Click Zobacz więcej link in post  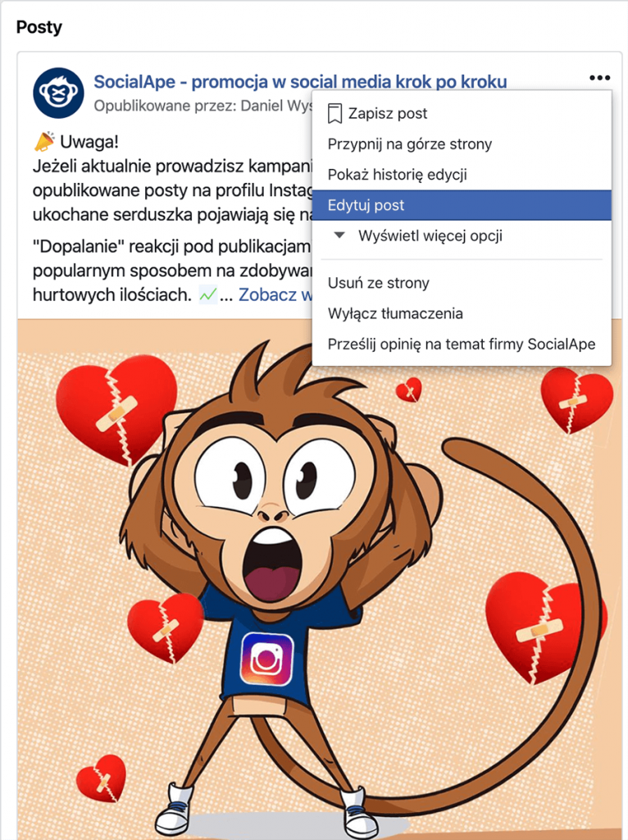275,294
